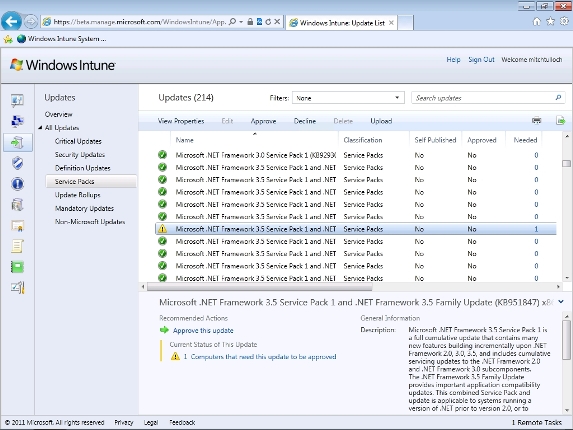Click the export list icon in the toolbar
The height and width of the screenshot is (430, 573).
pos(561,120)
